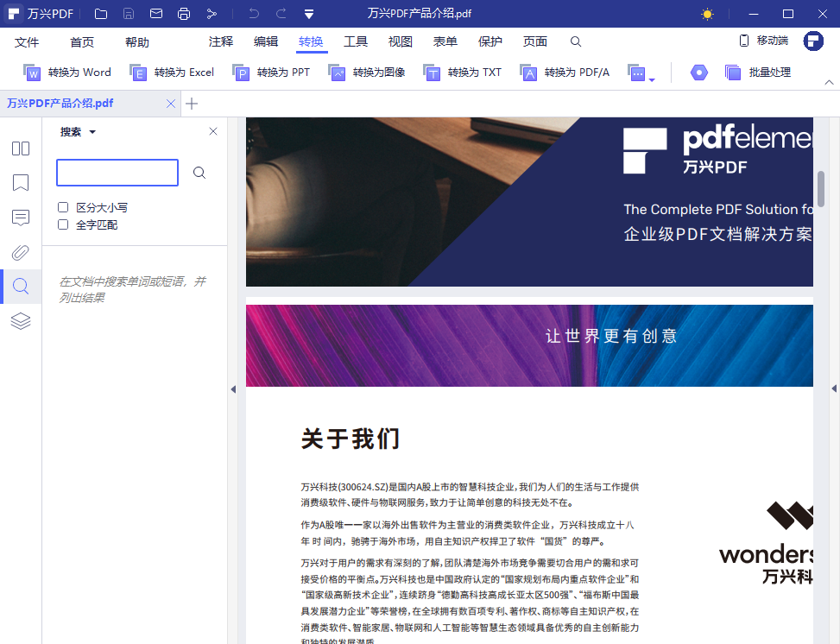Toggle theme with the sun icon

pos(706,13)
